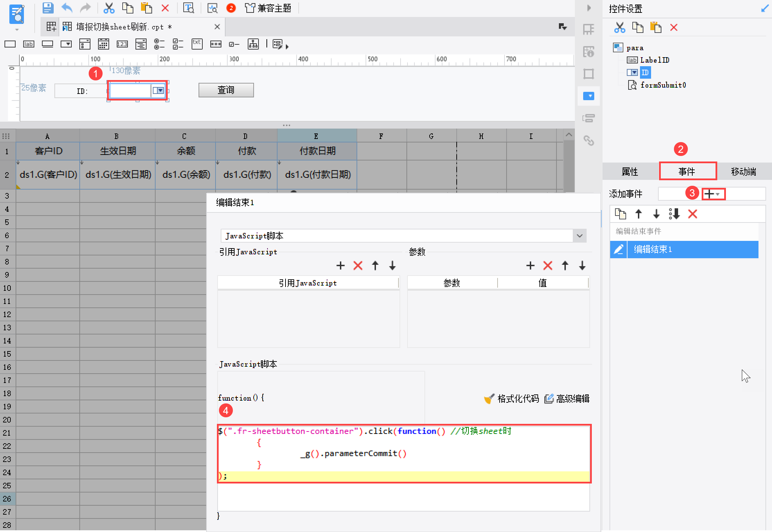Click the cut scissors icon in main toolbar
772x532 pixels.
point(109,8)
